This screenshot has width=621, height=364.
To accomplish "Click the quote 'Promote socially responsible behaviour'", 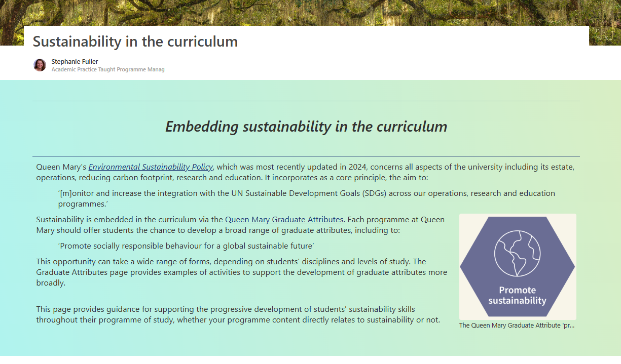I will coord(186,246).
